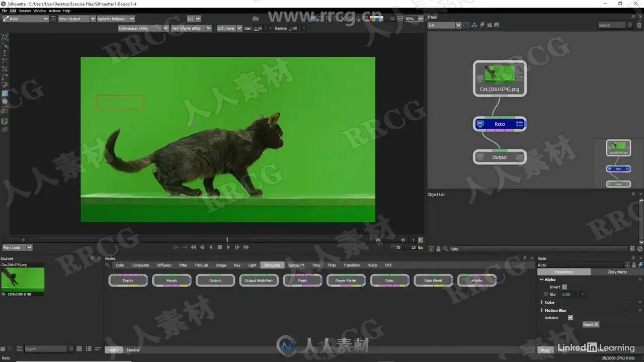
Task: Click the Trees panel search field
Action: [612, 25]
